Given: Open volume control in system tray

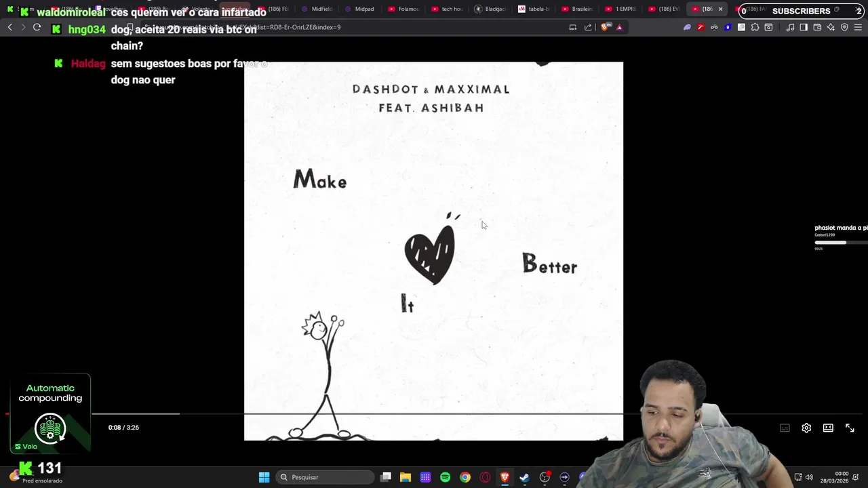Looking at the screenshot, I should (809, 477).
